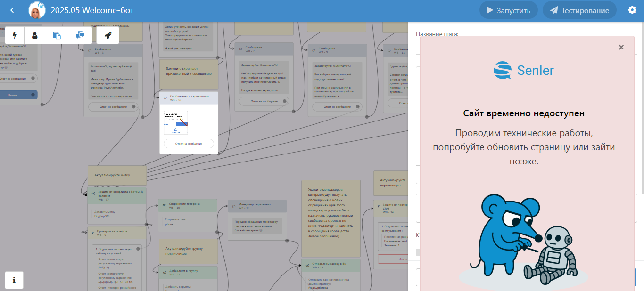644x291 pixels.
Task: Open the settings gear in the header
Action: 632,10
